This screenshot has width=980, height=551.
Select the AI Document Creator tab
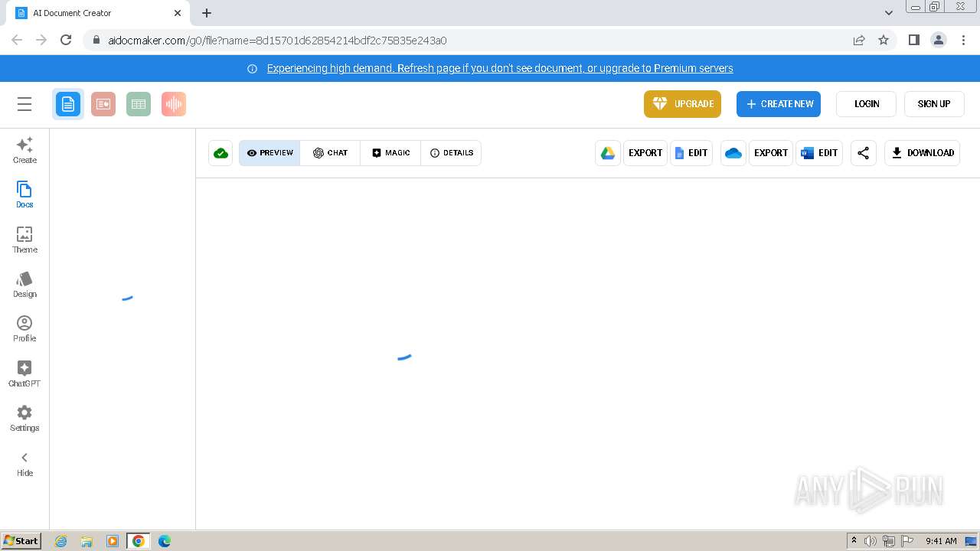(x=98, y=13)
